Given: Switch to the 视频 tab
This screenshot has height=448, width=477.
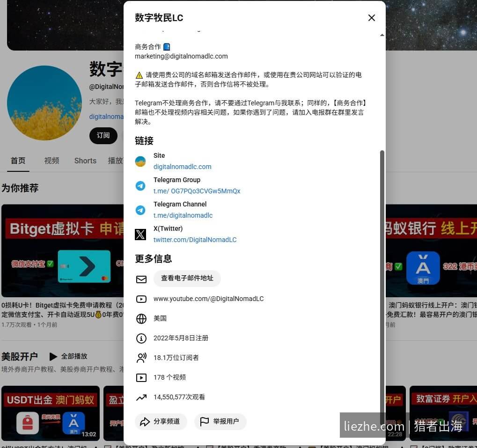Looking at the screenshot, I should pos(51,161).
